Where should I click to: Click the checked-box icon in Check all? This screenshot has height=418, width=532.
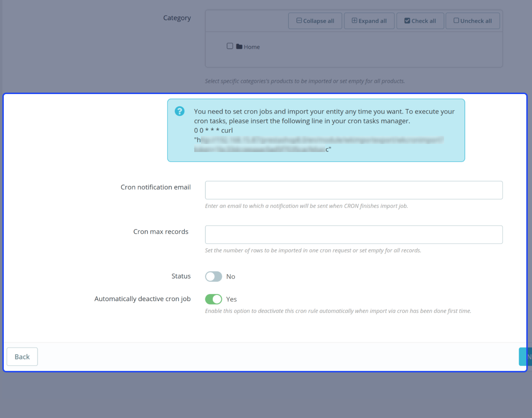point(407,21)
